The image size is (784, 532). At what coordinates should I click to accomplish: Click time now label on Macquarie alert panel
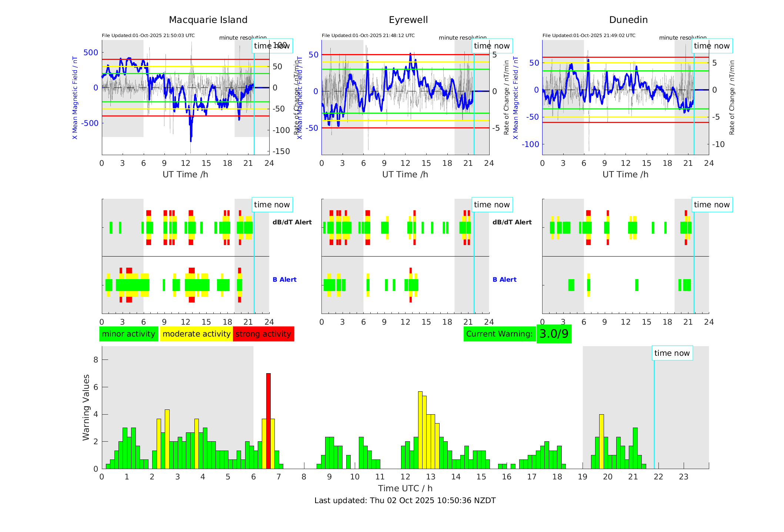click(x=272, y=205)
